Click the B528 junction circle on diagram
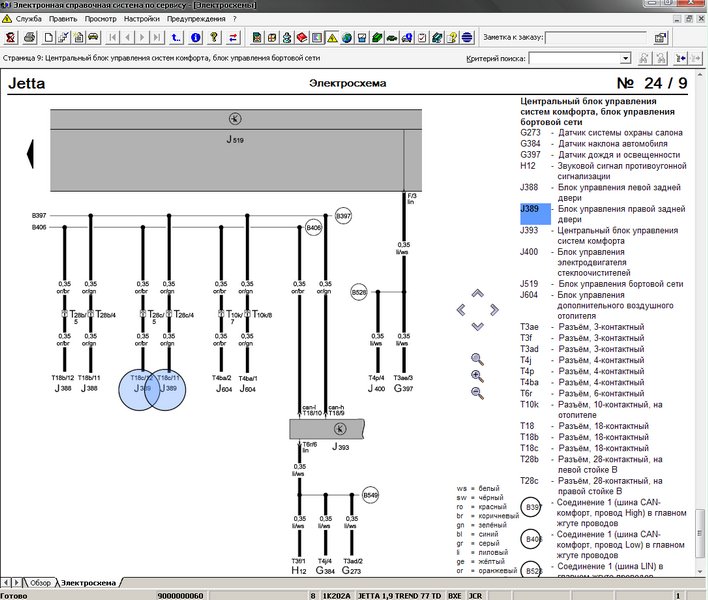708x600 pixels. [x=359, y=293]
